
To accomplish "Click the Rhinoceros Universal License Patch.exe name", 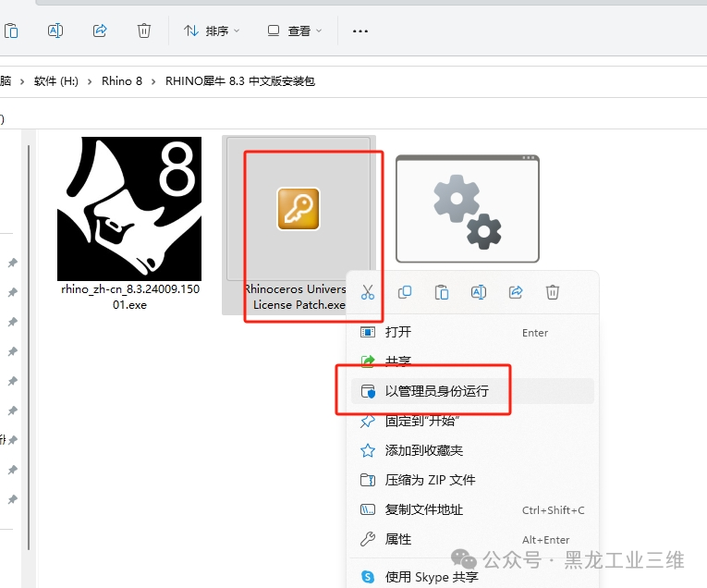I will (296, 297).
